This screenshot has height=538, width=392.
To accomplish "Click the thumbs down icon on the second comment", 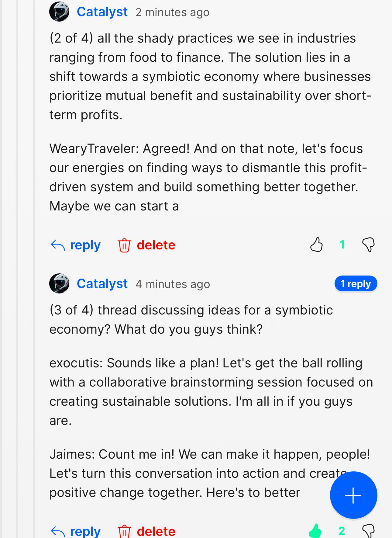I will tap(369, 530).
